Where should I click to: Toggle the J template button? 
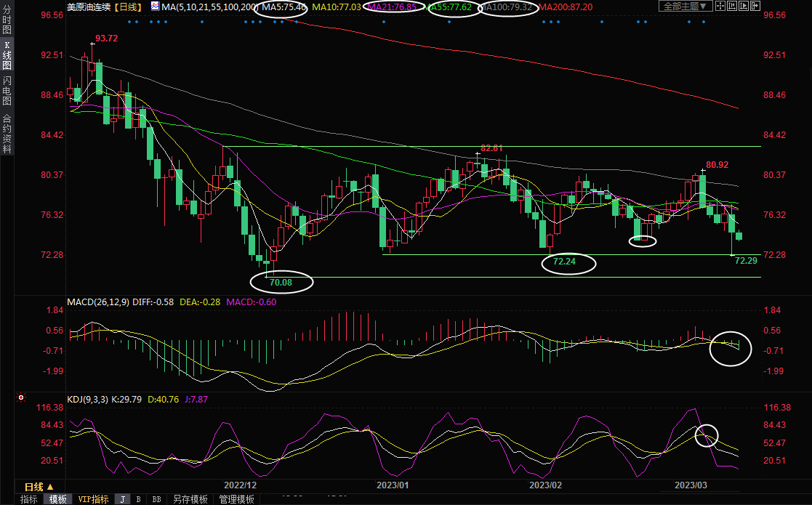tap(123, 499)
